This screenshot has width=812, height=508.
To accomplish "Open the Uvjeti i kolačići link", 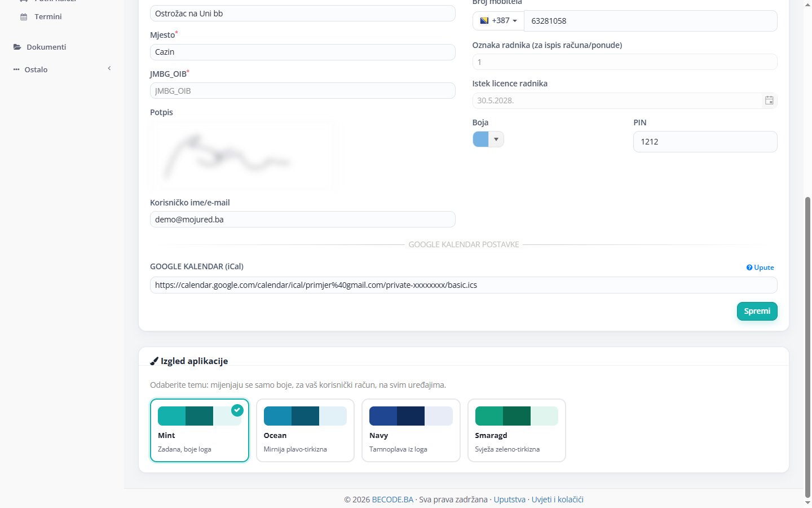I will click(x=558, y=500).
